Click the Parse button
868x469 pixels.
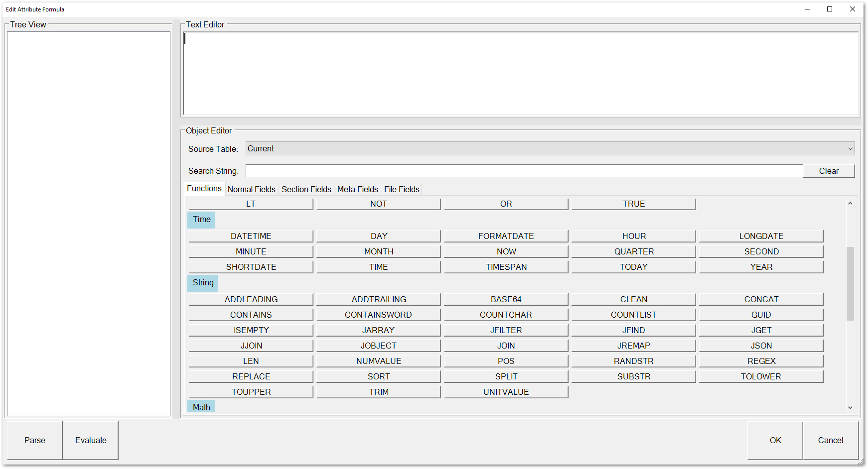(x=34, y=440)
